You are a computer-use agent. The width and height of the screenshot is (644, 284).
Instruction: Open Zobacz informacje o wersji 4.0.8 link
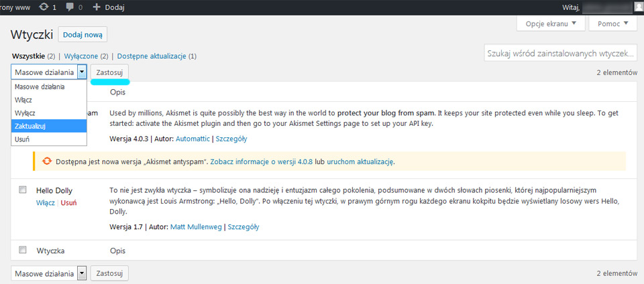262,161
